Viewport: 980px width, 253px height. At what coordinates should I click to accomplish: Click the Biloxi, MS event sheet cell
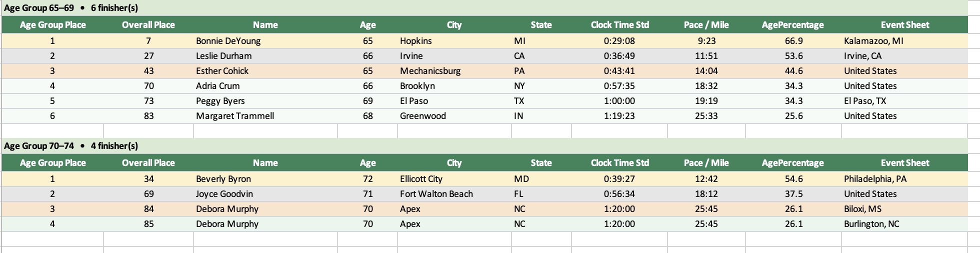(x=862, y=209)
